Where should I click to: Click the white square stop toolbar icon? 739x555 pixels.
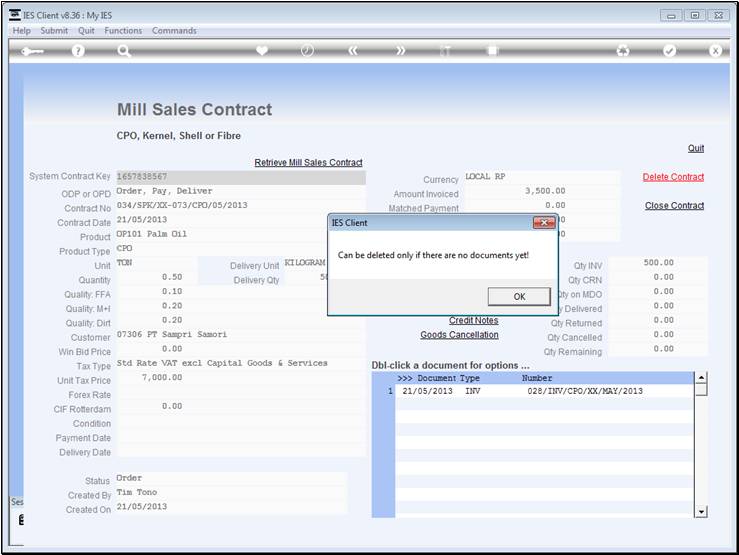point(492,51)
